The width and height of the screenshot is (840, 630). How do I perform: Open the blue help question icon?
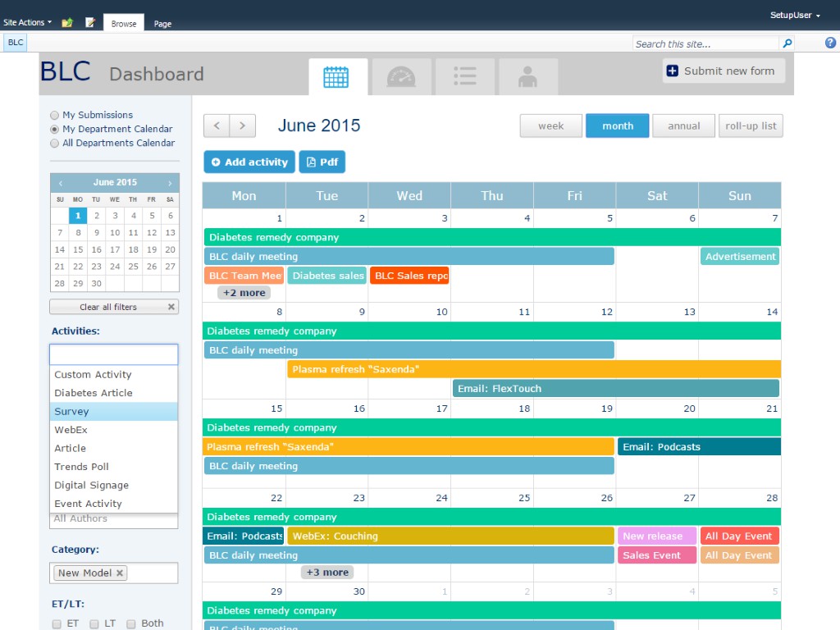830,43
